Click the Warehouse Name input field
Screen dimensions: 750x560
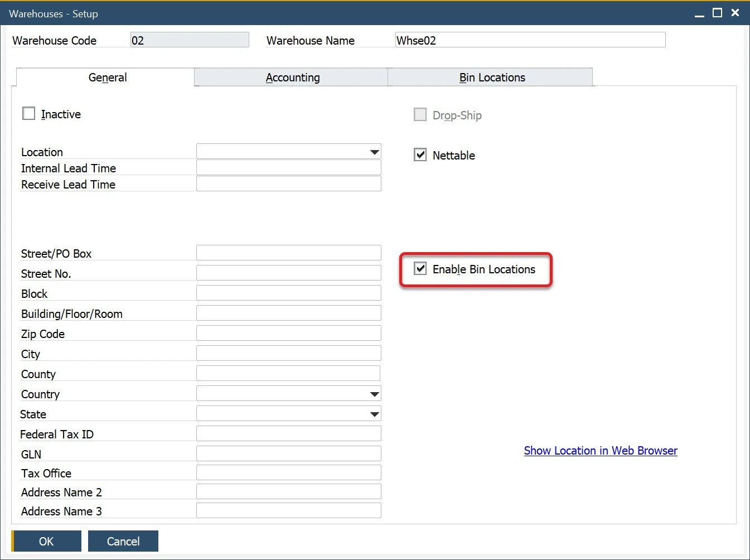point(530,40)
